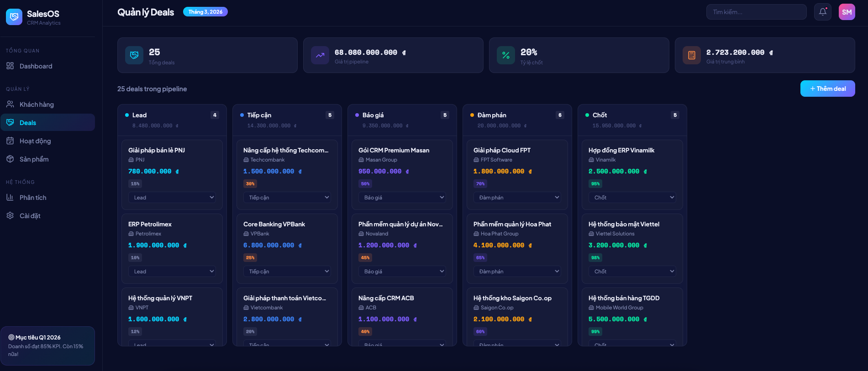
Task: Click the 25 deals trong pipeline text
Action: 152,89
